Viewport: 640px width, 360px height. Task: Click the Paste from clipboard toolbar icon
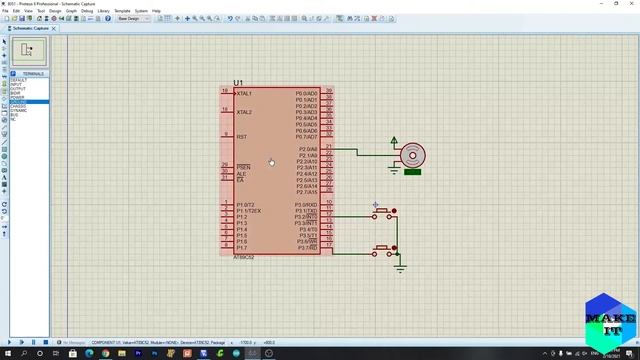click(x=262, y=19)
